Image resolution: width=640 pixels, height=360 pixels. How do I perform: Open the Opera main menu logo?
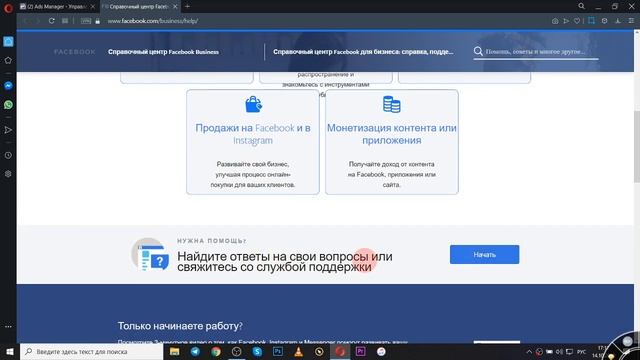[x=8, y=8]
